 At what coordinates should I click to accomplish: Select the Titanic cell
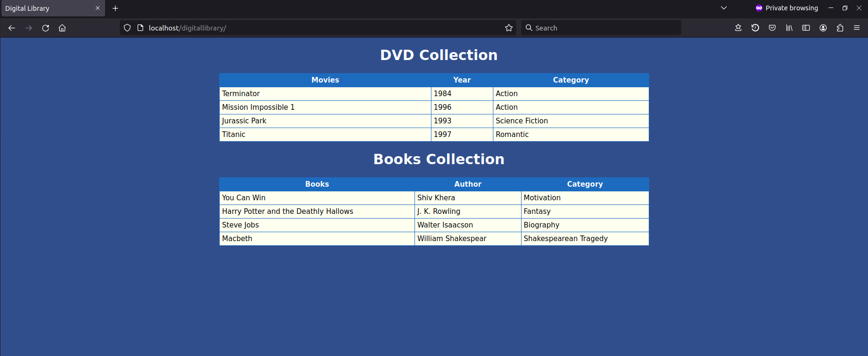(325, 135)
